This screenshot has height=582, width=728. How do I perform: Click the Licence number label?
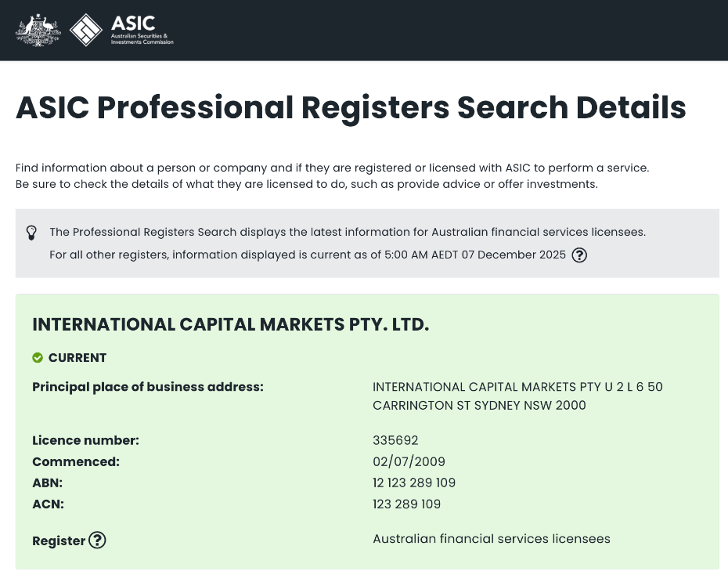84,440
